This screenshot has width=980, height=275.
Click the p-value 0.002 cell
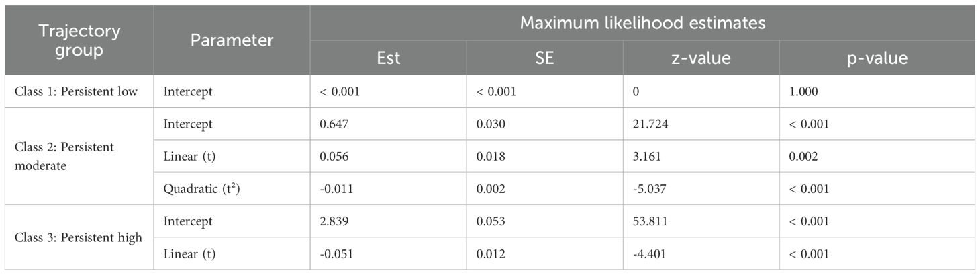[x=804, y=156]
